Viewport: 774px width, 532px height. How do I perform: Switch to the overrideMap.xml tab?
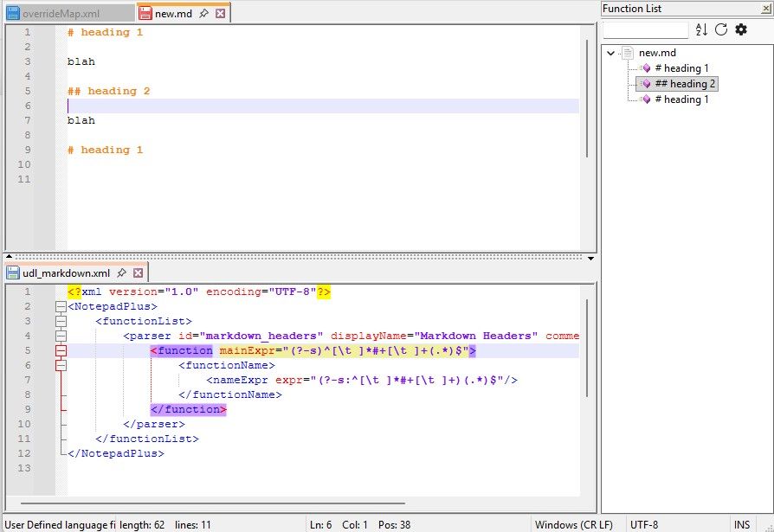coord(61,14)
